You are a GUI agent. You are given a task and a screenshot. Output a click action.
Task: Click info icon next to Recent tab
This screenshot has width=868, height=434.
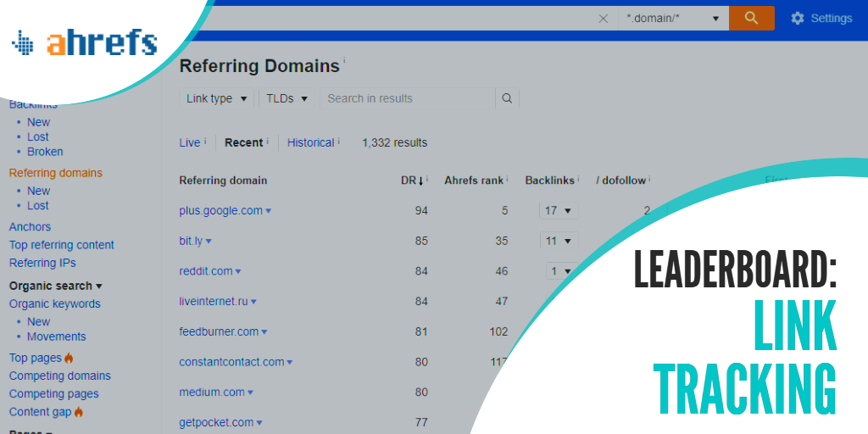[x=267, y=142]
